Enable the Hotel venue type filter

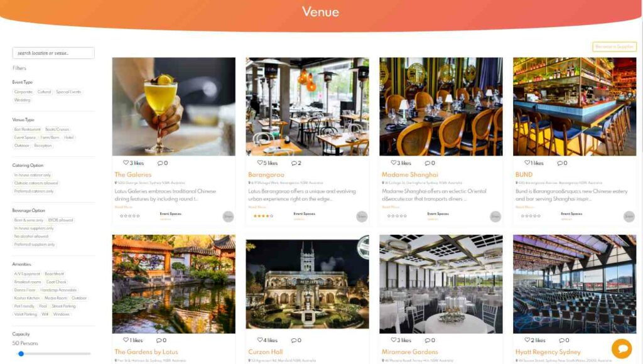(x=69, y=137)
